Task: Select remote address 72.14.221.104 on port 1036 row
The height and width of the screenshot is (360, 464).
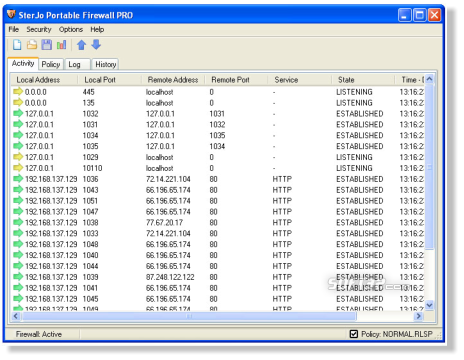Action: [168, 179]
